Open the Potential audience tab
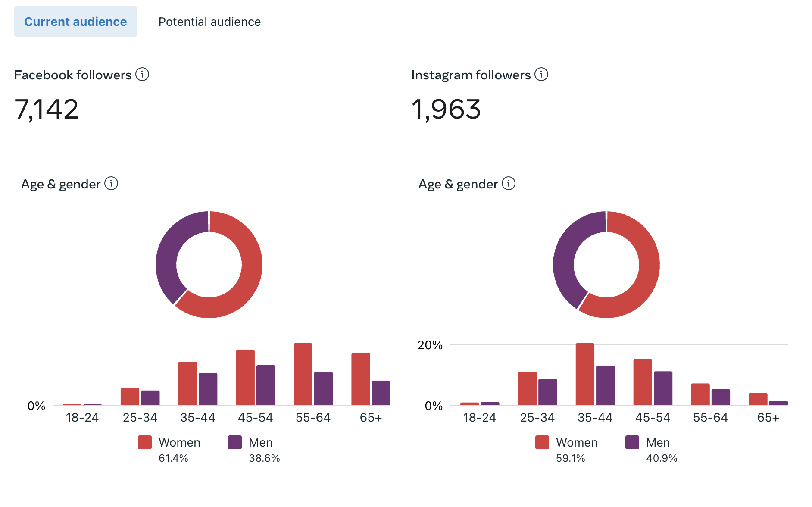Viewport: 812px width, 507px height. pyautogui.click(x=209, y=22)
